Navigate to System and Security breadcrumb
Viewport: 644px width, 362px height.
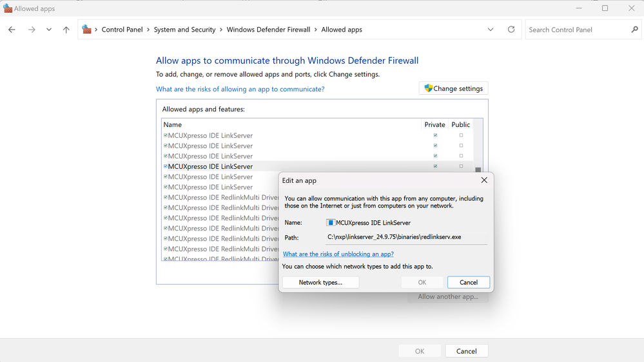(x=184, y=30)
